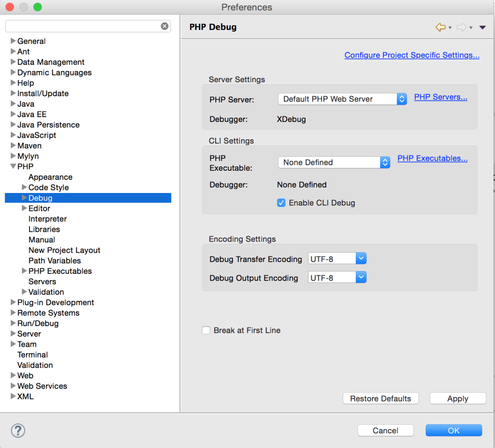The image size is (495, 448).
Task: Uncheck Enable CLI Debug
Action: point(281,203)
